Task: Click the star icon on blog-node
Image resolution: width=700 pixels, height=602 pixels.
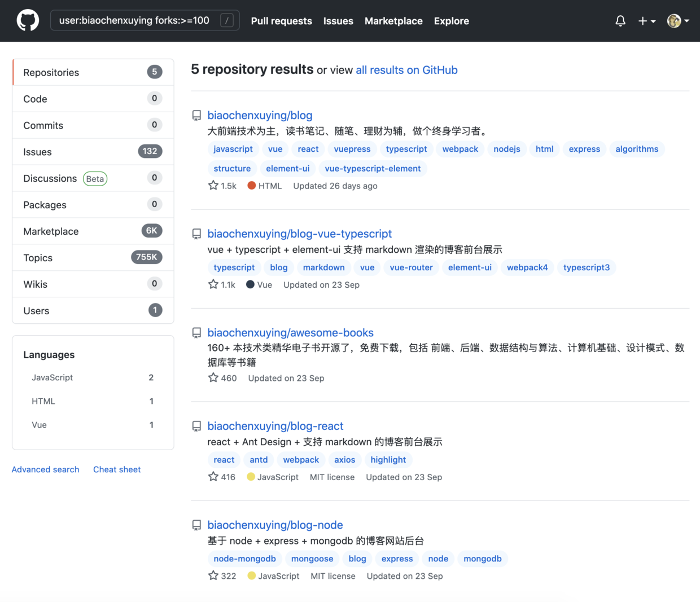Action: pyautogui.click(x=213, y=575)
